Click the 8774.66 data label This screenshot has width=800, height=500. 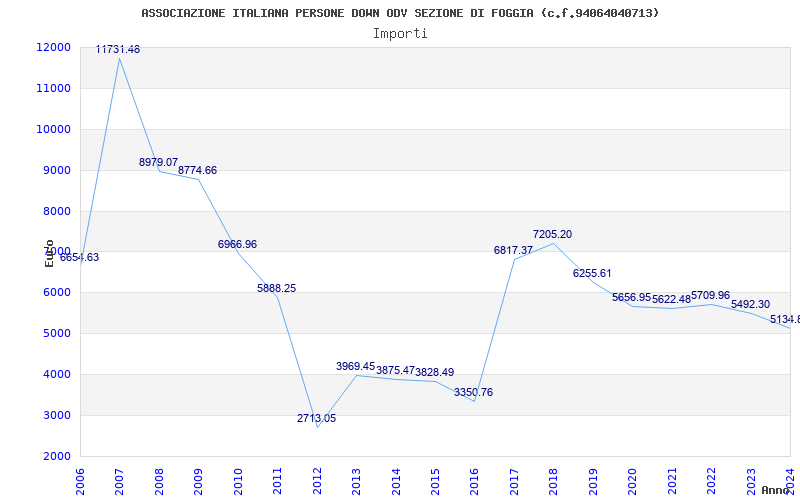coord(197,170)
